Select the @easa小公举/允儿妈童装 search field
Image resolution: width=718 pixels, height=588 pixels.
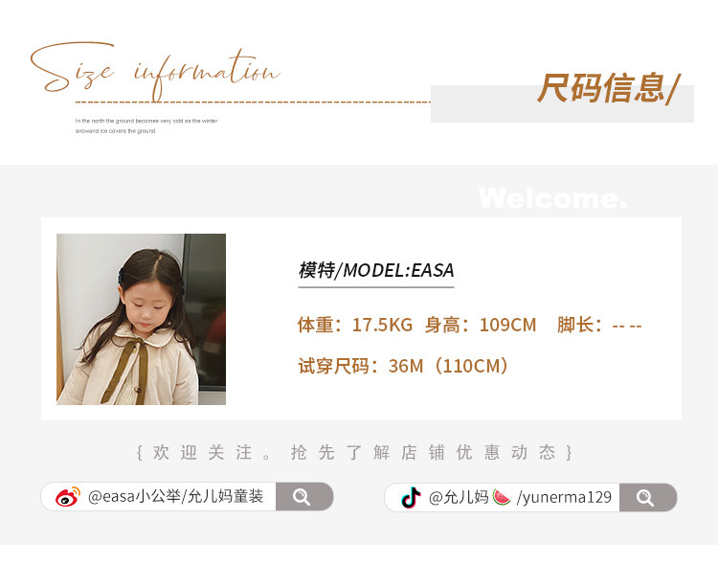(187, 496)
